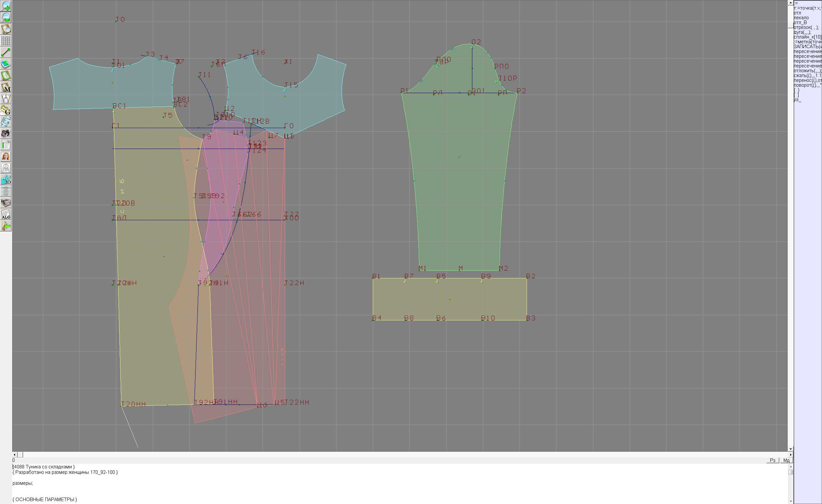Viewport: 822px width, 504px height.
Task: Click the zoom out magnifier icon
Action: click(6, 17)
